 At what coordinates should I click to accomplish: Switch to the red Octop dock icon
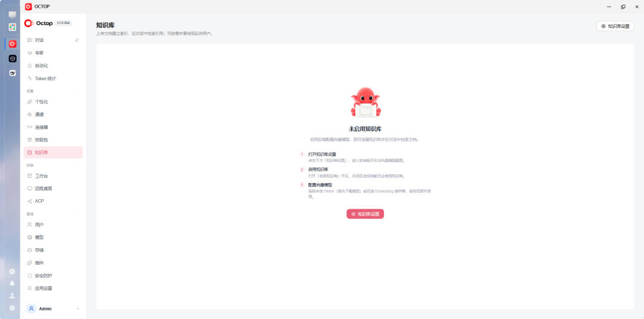tap(13, 44)
